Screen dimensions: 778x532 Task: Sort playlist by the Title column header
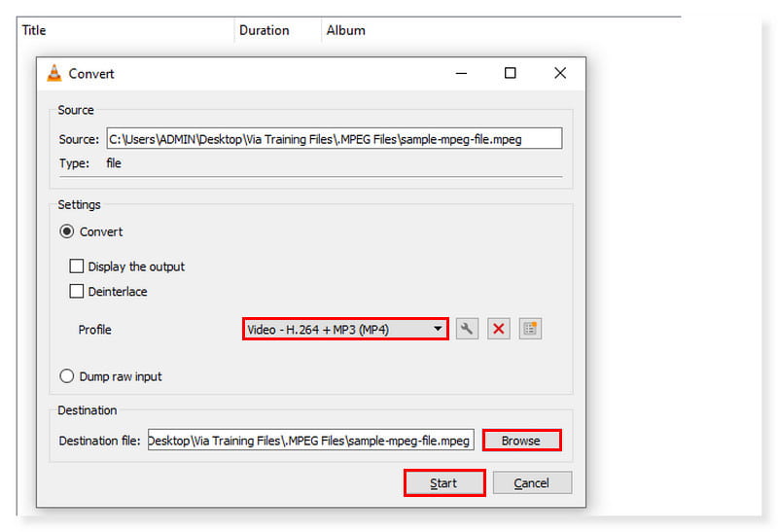click(x=34, y=30)
